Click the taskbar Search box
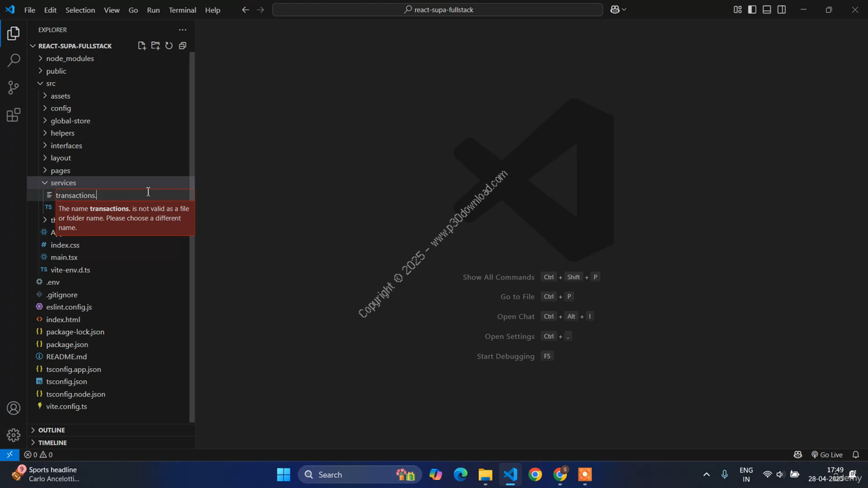Screen dimensions: 868x488 tap(360, 474)
